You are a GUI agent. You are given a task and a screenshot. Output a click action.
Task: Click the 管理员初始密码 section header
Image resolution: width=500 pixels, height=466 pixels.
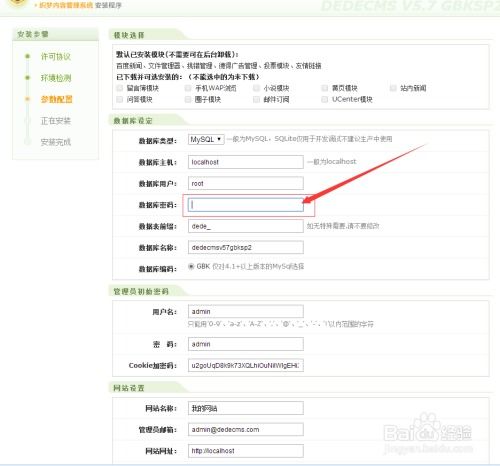click(141, 292)
